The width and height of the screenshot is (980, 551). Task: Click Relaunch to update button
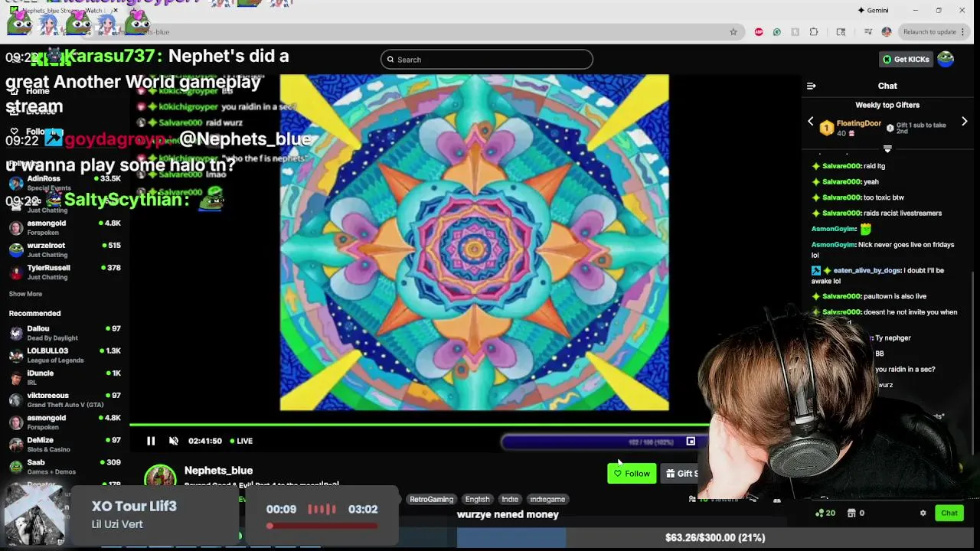coord(929,32)
